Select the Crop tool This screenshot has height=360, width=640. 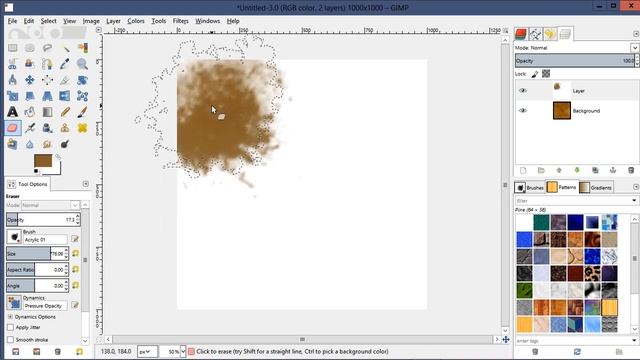tap(65, 80)
